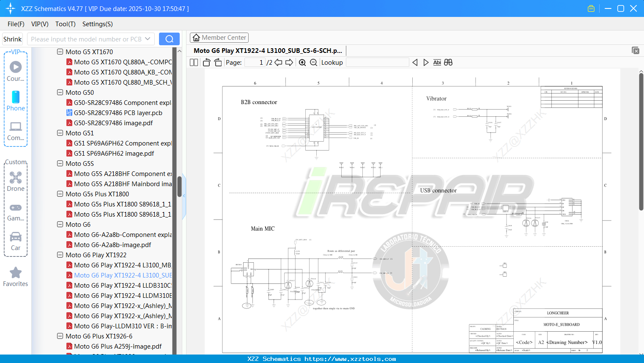Select the Moto G6 Play XT1922-4 L3100_SUB document tab

point(268,50)
